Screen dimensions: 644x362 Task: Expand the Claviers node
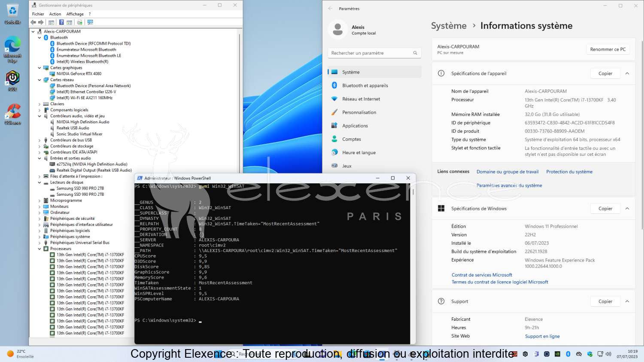click(39, 104)
